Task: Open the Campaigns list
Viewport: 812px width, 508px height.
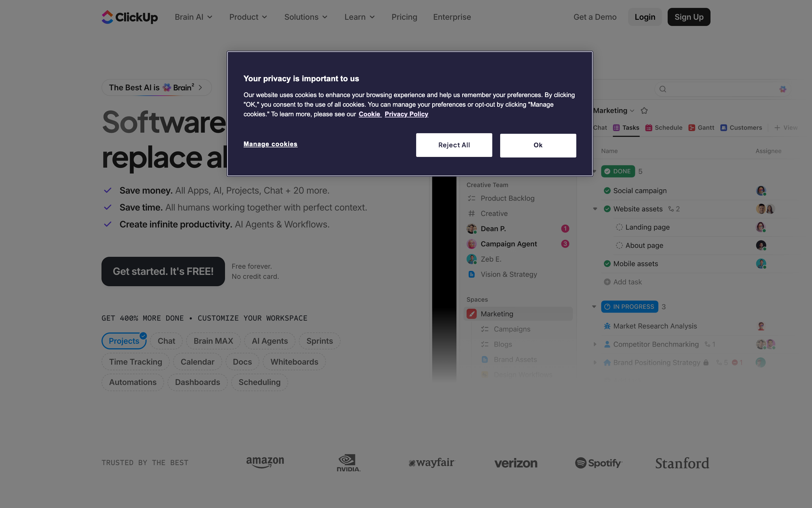Action: pos(505,329)
